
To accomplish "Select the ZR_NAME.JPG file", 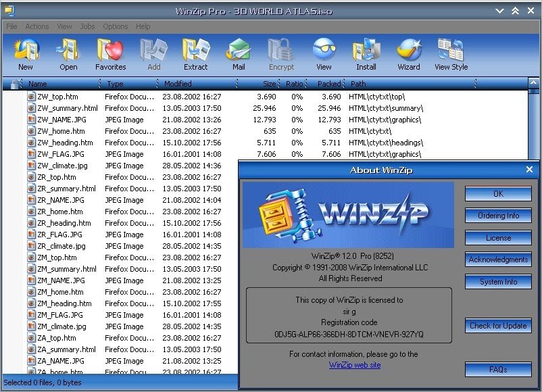I will [x=61, y=200].
